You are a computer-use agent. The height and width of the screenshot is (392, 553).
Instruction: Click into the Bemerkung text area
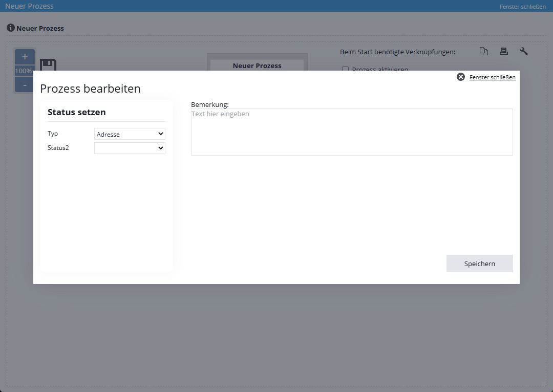pyautogui.click(x=351, y=132)
